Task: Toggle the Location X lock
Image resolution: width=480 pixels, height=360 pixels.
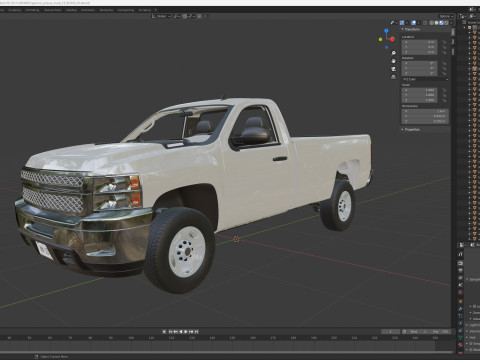Action: [x=444, y=42]
